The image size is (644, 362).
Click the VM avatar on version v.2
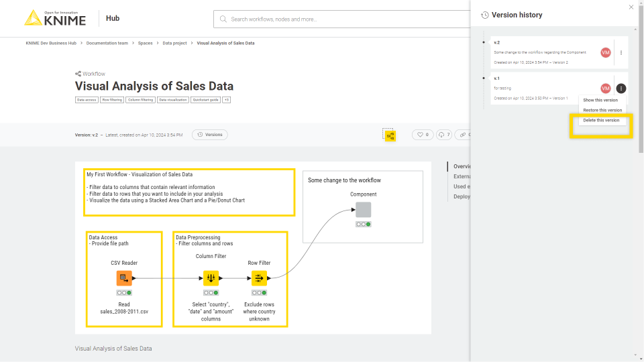pyautogui.click(x=605, y=52)
